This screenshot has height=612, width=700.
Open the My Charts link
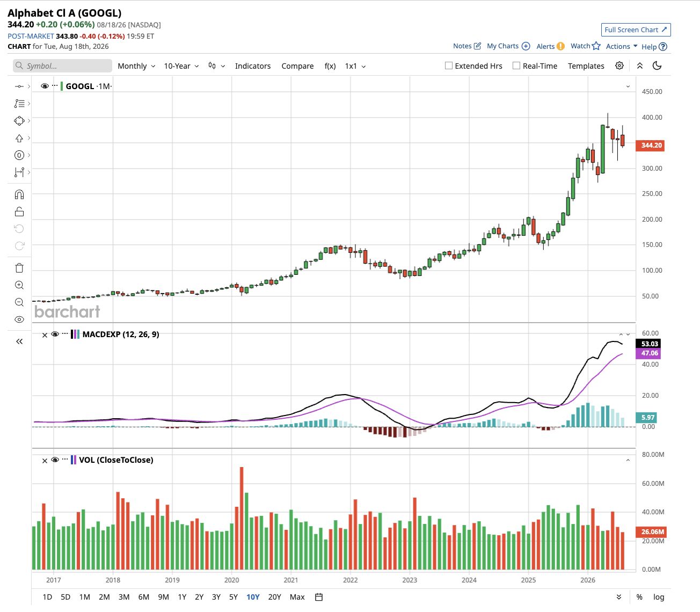point(508,46)
